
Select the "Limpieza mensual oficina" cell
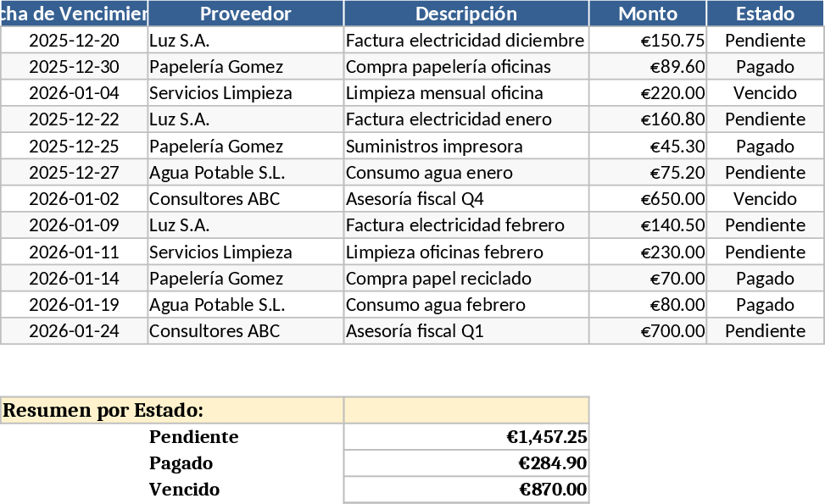[465, 93]
